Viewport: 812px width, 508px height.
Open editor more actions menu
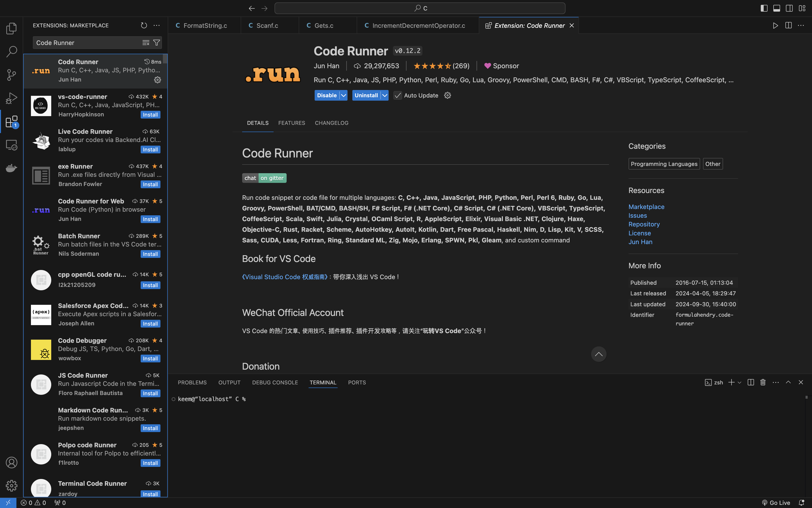801,26
